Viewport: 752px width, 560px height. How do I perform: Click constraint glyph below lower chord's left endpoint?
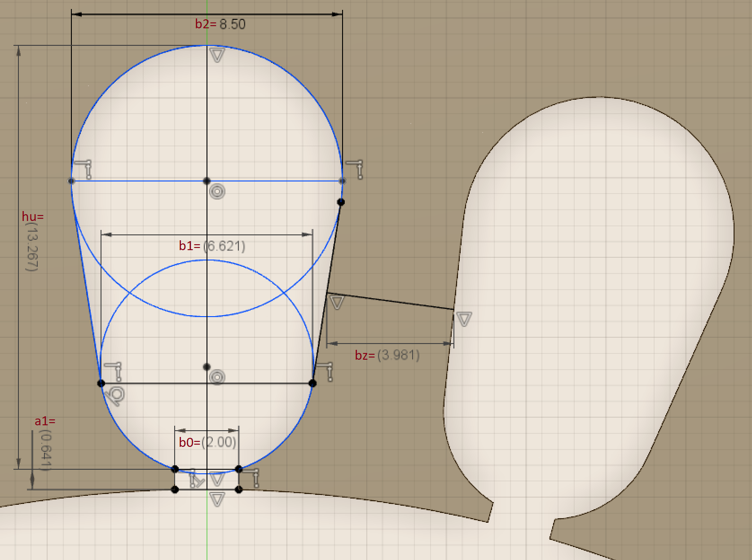[115, 396]
